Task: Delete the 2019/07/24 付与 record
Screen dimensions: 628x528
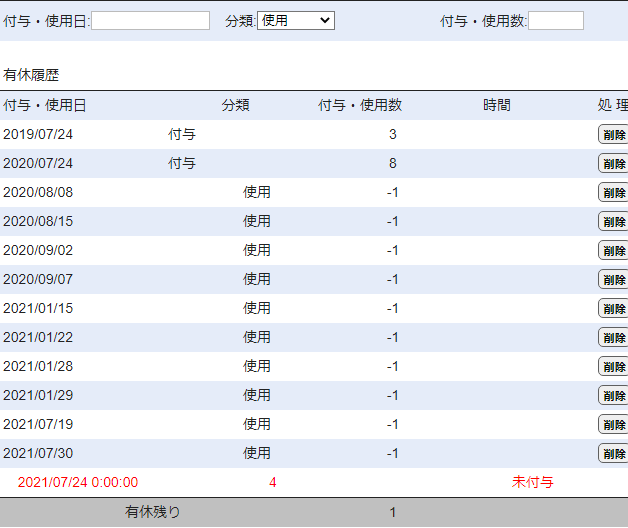Action: pos(613,135)
